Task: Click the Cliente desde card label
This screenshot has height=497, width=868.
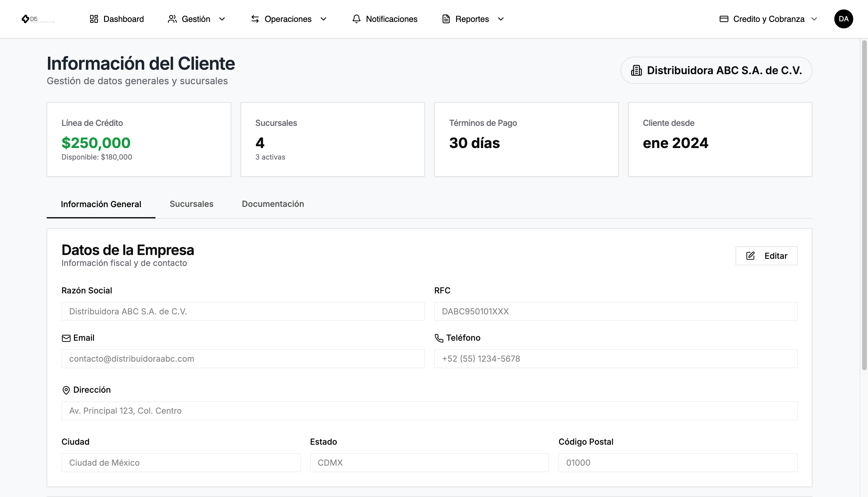Action: pyautogui.click(x=668, y=123)
